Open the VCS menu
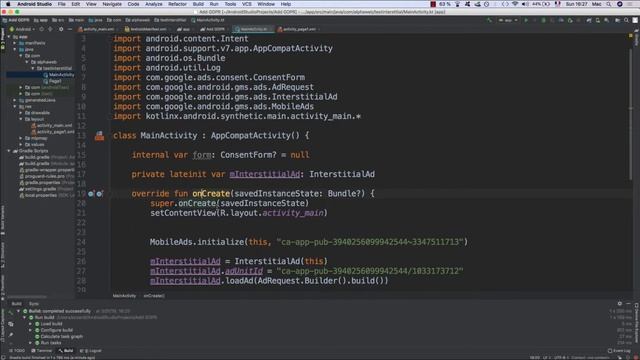 [x=247, y=4]
